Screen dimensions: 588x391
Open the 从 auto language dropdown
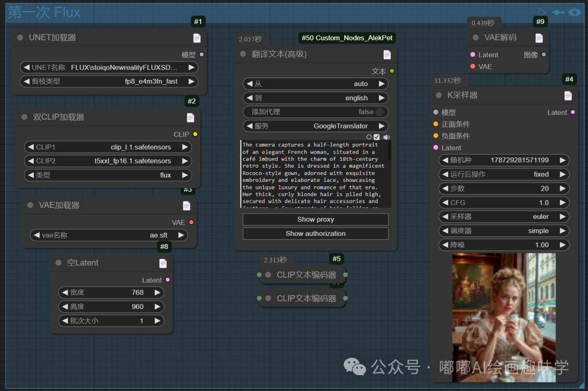[315, 84]
